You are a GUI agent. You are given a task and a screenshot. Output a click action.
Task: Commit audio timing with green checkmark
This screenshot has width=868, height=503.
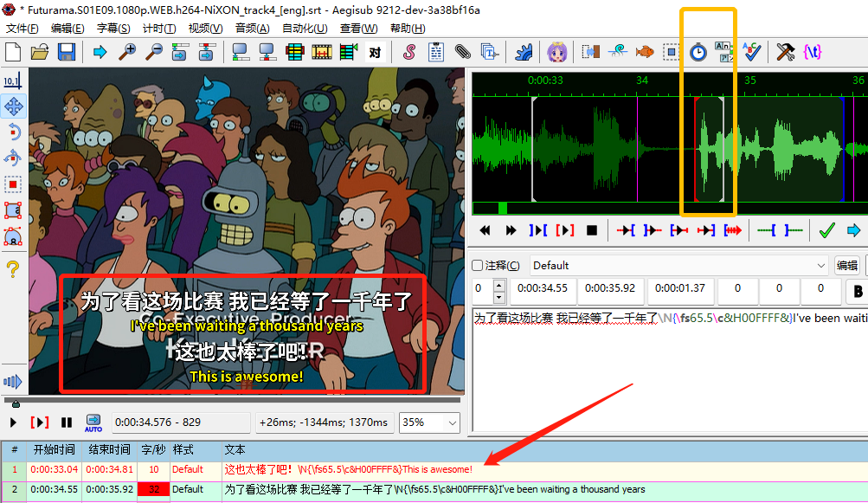pyautogui.click(x=826, y=230)
